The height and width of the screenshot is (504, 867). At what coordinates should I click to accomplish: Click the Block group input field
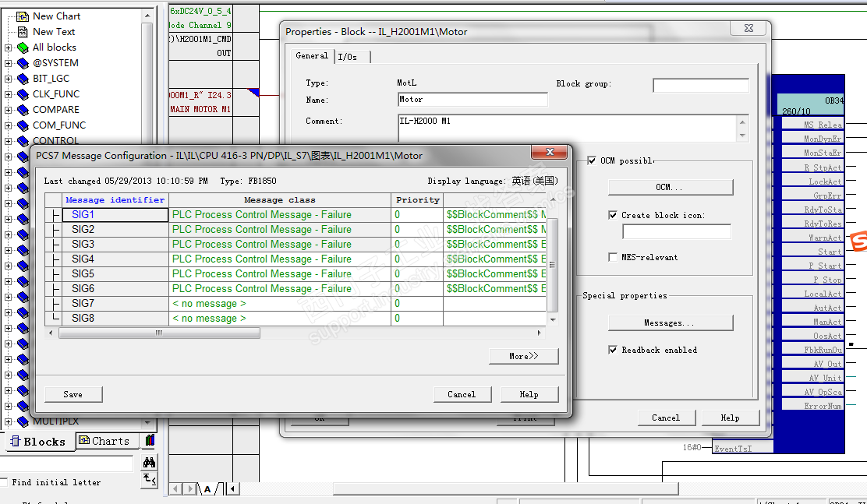(x=701, y=85)
